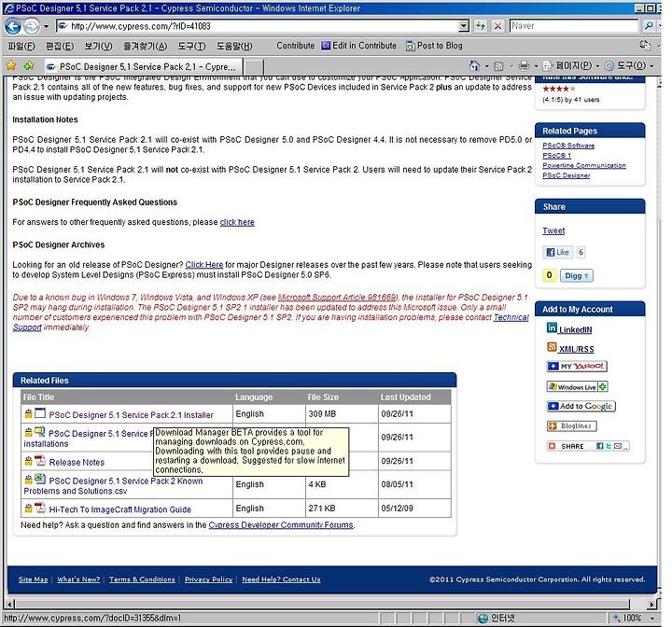Click the Home page icon
Screen dimensions: 672x627
pos(474,65)
